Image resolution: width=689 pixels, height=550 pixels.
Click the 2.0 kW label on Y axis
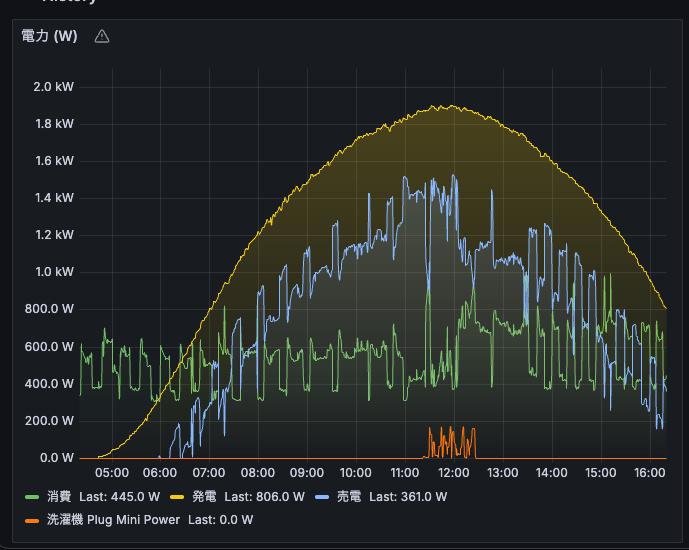click(53, 87)
